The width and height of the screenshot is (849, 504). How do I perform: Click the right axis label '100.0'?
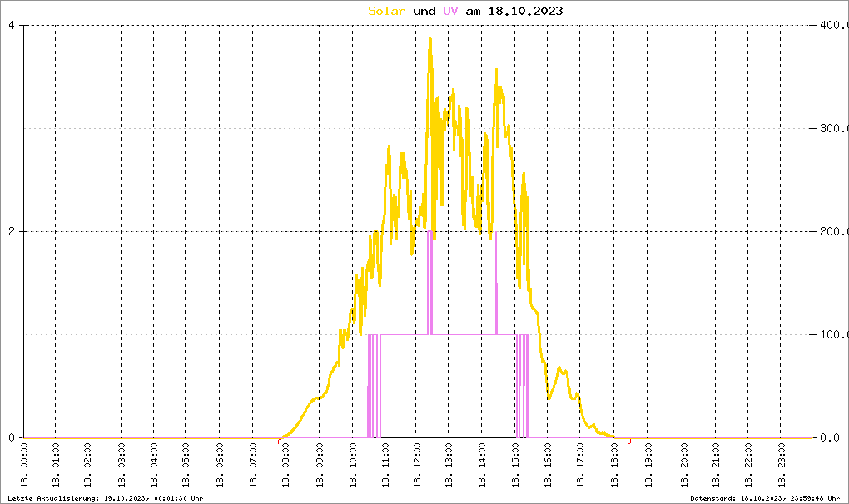click(x=834, y=334)
